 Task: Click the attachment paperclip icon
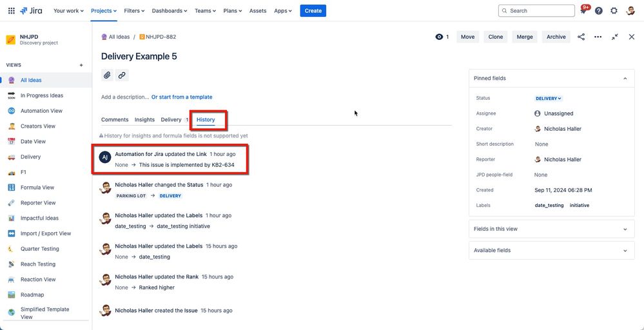107,75
